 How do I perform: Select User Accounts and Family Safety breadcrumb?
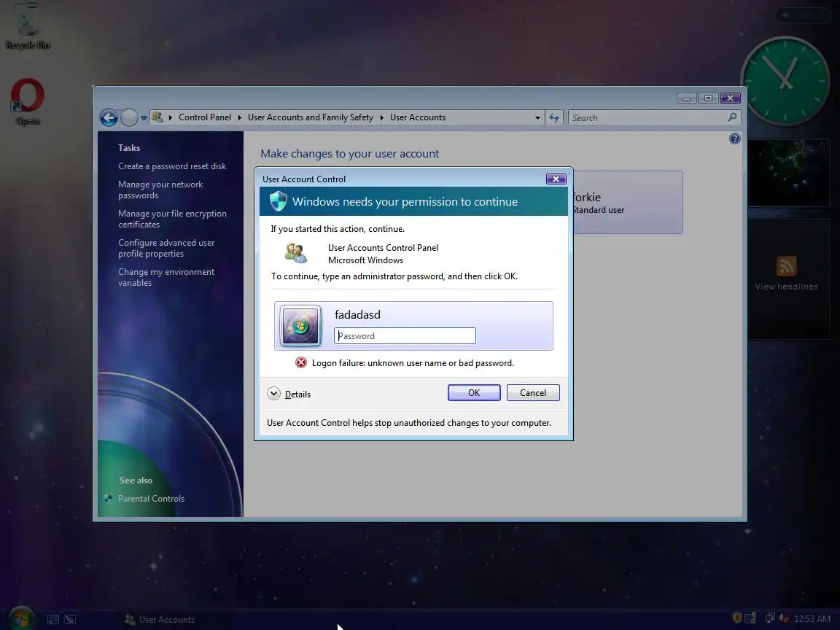click(310, 117)
